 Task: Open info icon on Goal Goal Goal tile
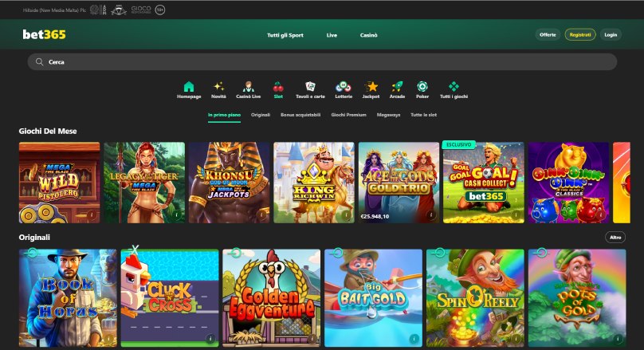516,214
